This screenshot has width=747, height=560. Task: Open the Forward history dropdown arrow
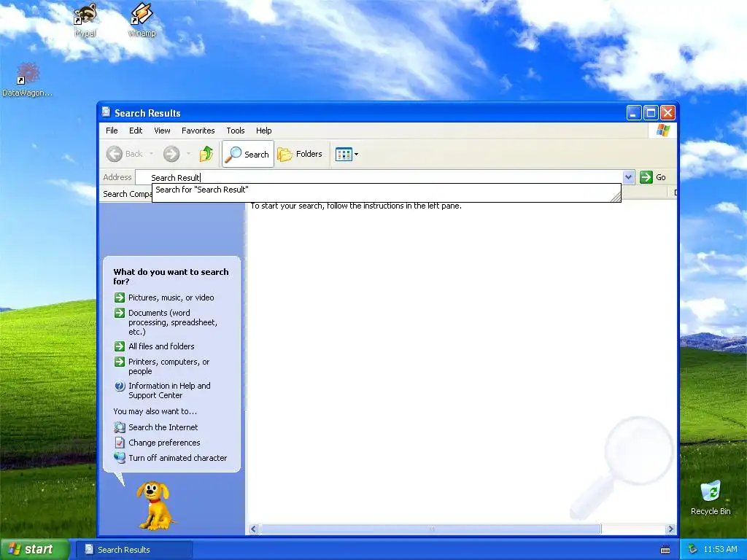189,154
